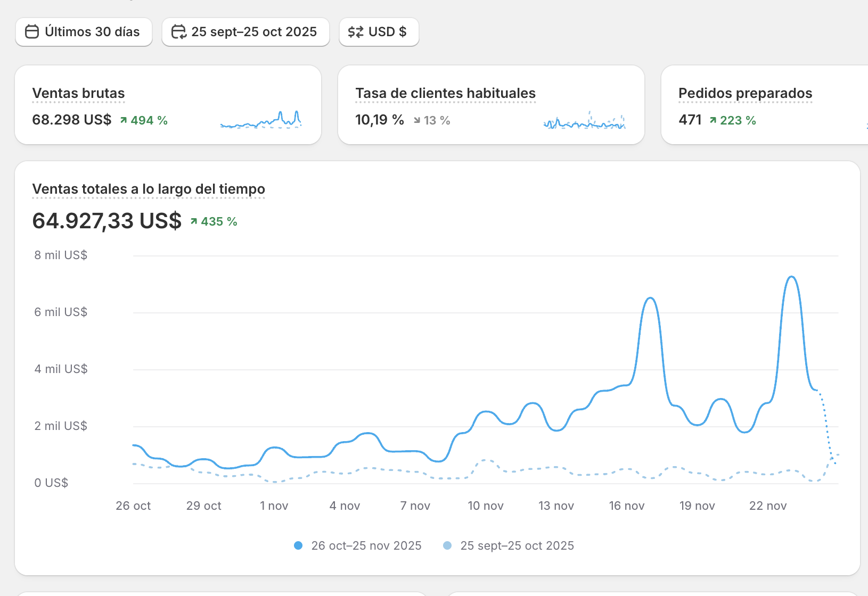The width and height of the screenshot is (868, 596).
Task: Open the USD $ currency selector
Action: click(379, 32)
